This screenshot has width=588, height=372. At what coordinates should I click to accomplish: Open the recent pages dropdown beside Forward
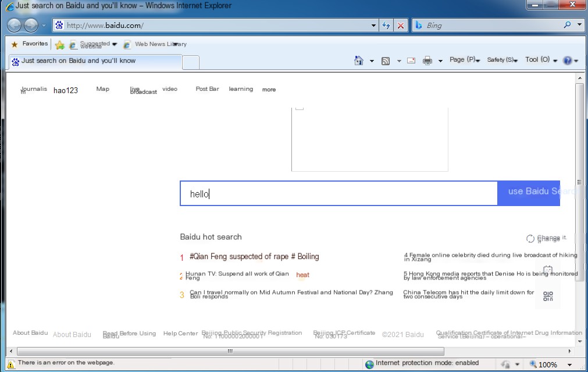click(44, 26)
